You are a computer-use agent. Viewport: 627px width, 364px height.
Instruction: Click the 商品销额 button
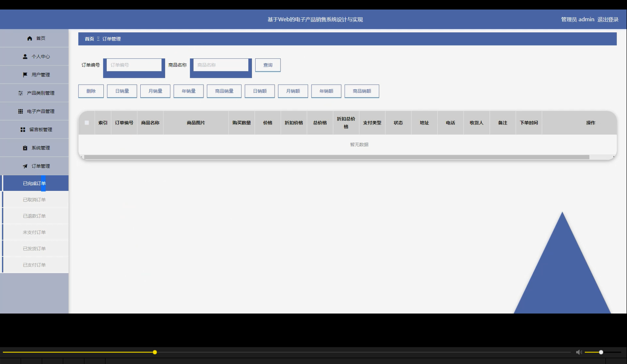[362, 91]
